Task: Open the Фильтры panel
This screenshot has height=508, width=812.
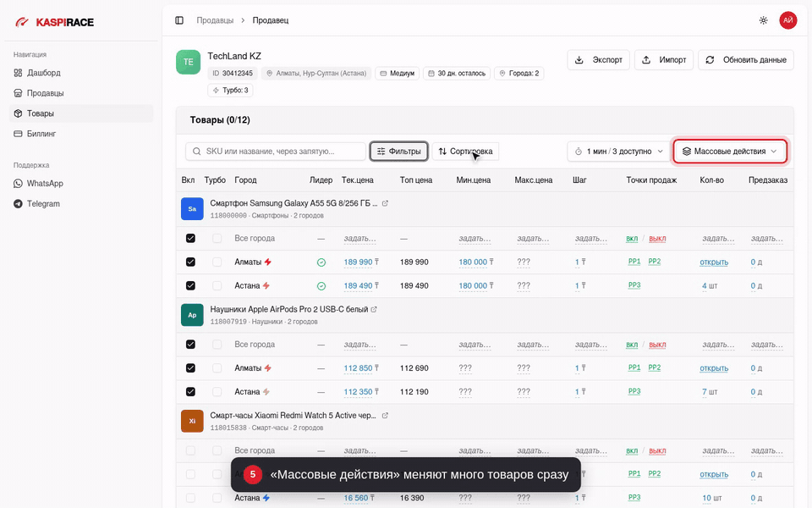Action: [398, 152]
